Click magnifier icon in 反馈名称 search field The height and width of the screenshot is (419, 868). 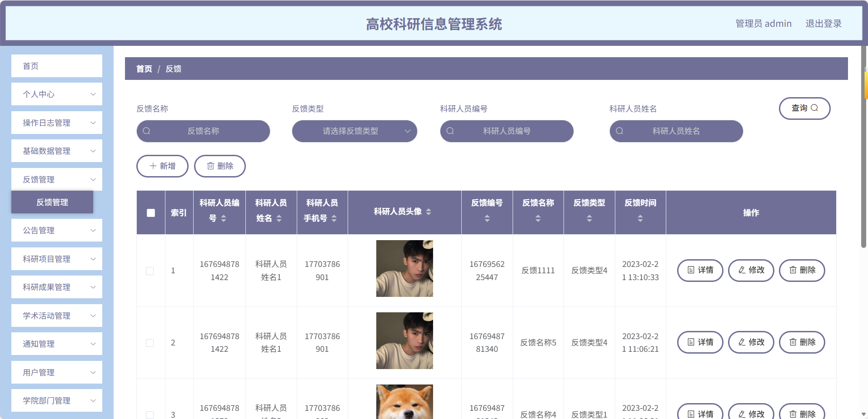tap(146, 131)
